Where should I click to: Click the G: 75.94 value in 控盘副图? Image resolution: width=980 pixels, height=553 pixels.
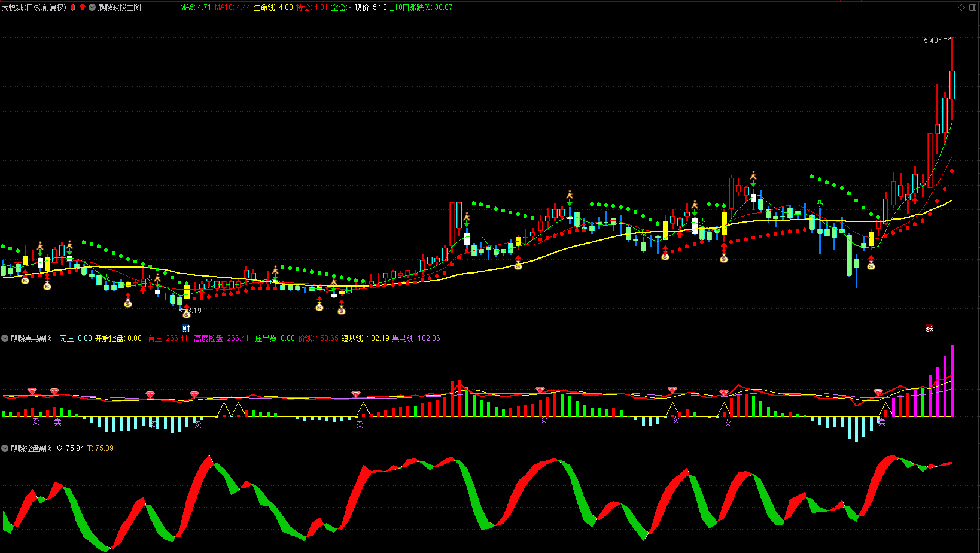(x=71, y=448)
